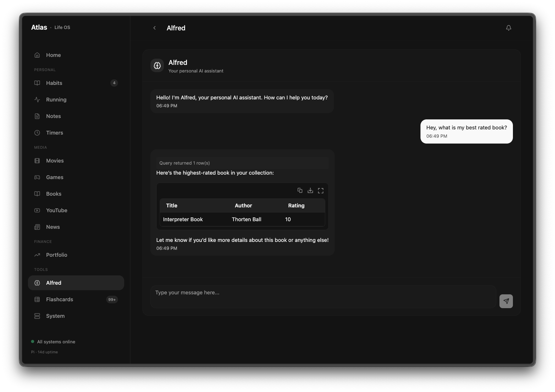Click the back chevron beside Alfred title
The height and width of the screenshot is (392, 555).
point(155,28)
